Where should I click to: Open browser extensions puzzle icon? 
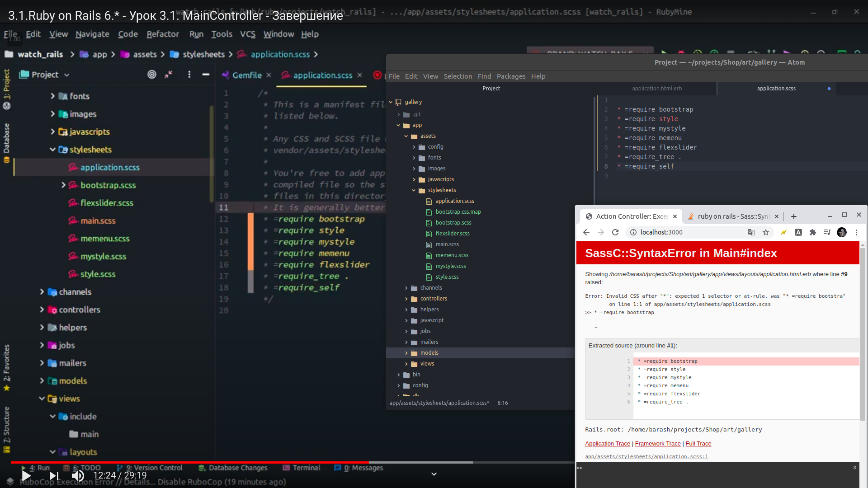pos(813,232)
